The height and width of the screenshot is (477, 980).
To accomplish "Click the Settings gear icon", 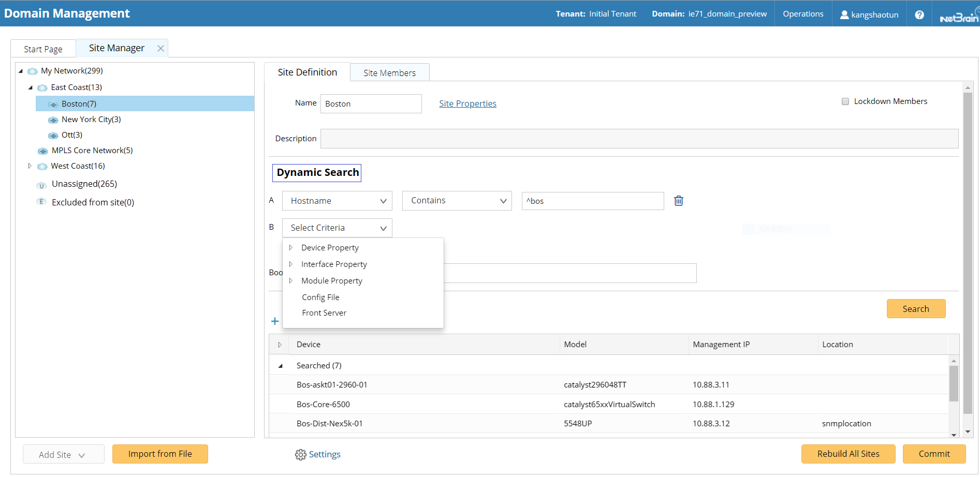I will 300,455.
